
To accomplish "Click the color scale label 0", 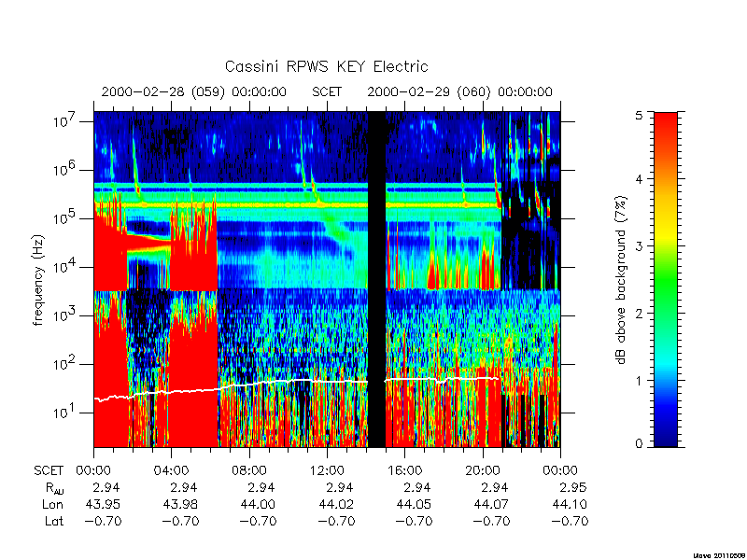I will tap(639, 443).
